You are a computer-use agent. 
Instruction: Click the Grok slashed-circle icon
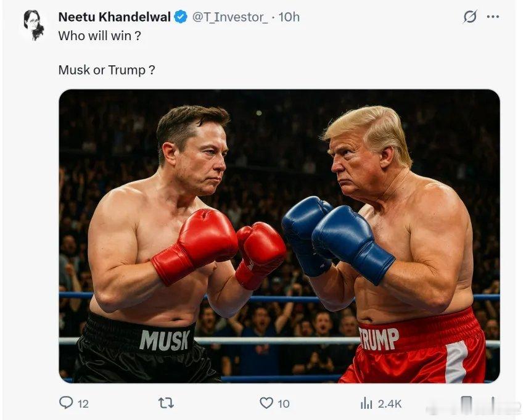470,17
